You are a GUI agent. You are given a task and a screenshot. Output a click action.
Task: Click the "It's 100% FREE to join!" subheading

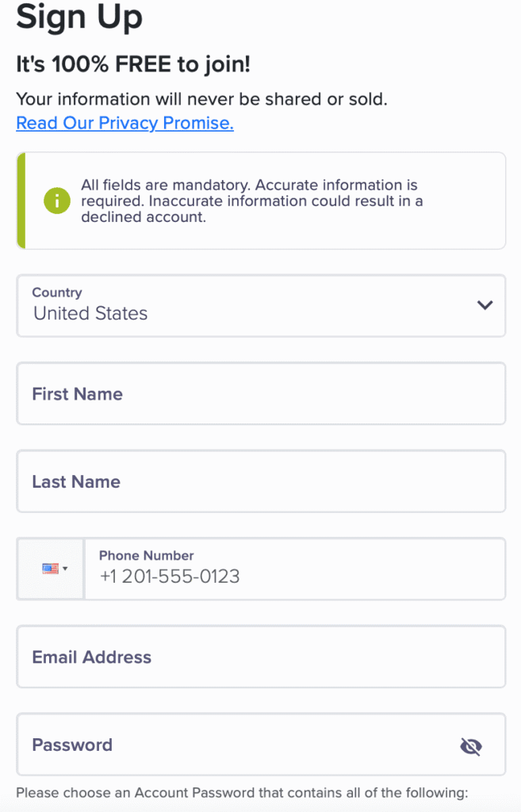tap(133, 64)
